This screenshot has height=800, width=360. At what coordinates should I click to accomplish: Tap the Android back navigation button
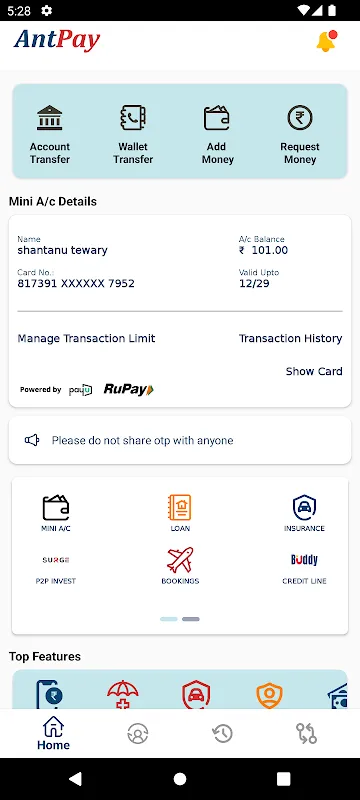pyautogui.click(x=75, y=779)
